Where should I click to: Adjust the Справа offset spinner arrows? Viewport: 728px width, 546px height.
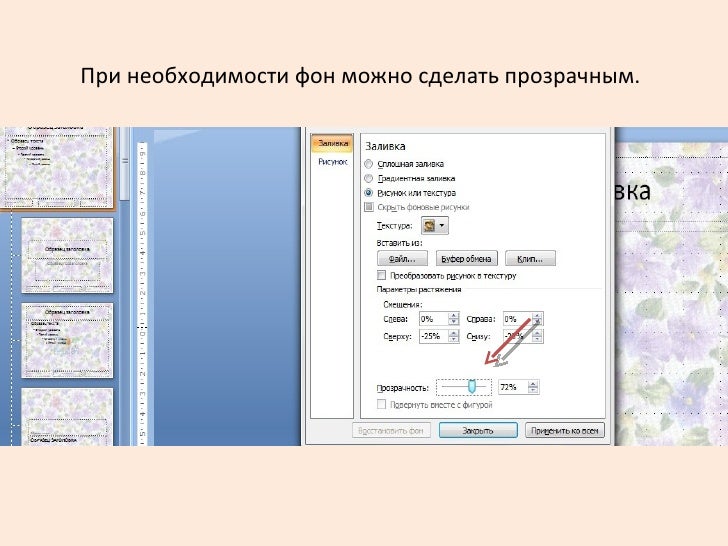tap(538, 319)
